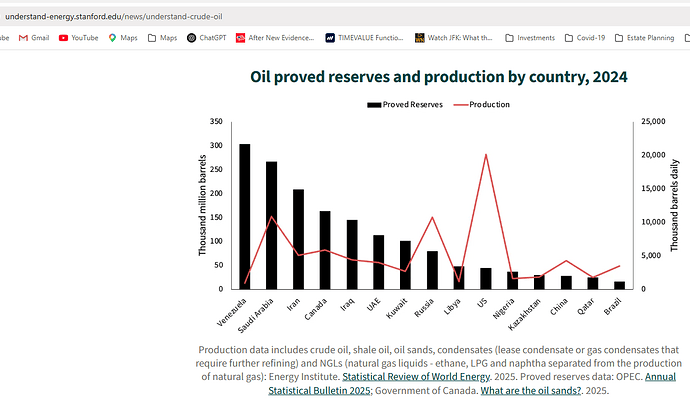Click the Qatar axis label

coord(586,306)
